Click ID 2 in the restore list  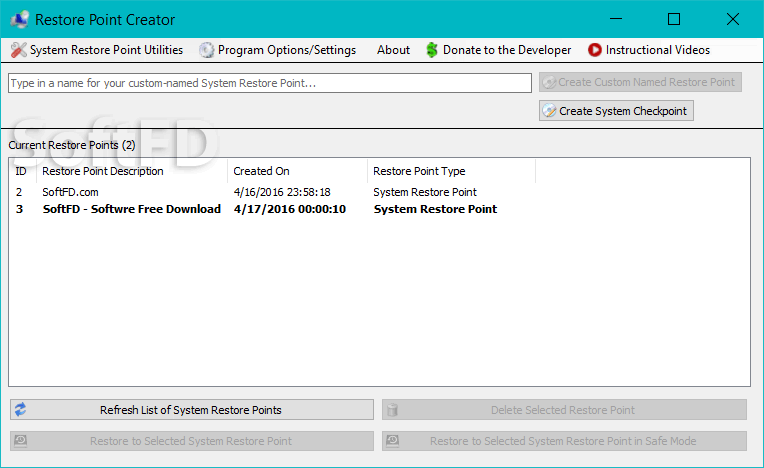point(19,192)
